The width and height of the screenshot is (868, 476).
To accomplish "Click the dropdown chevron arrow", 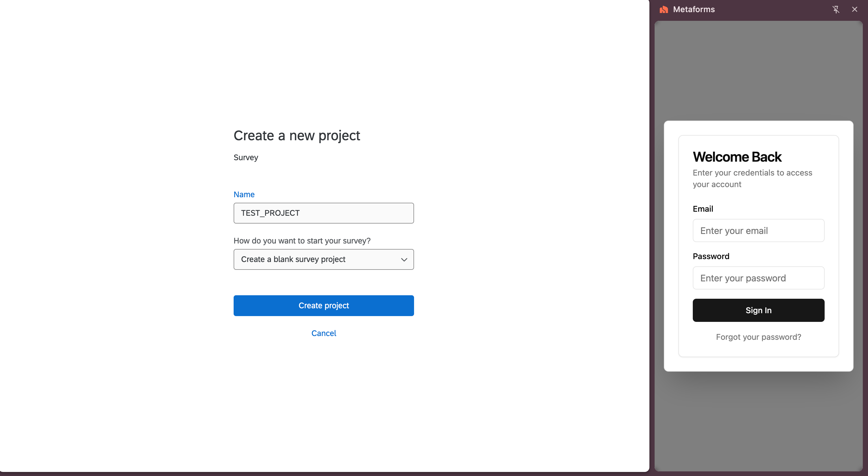I will [404, 260].
